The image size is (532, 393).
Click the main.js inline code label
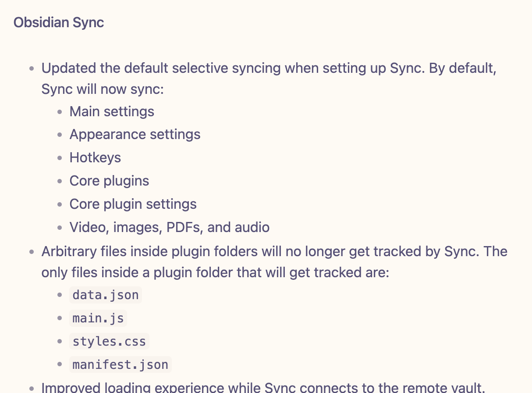pyautogui.click(x=98, y=318)
